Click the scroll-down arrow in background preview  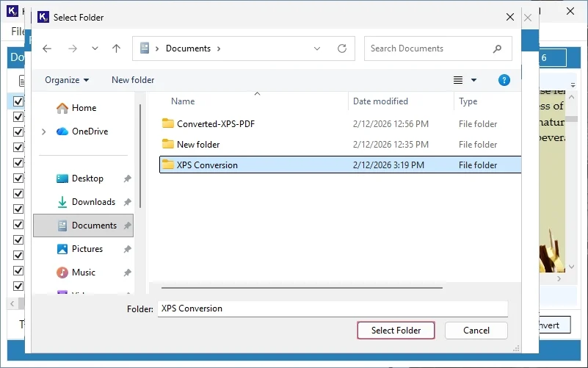(x=572, y=267)
